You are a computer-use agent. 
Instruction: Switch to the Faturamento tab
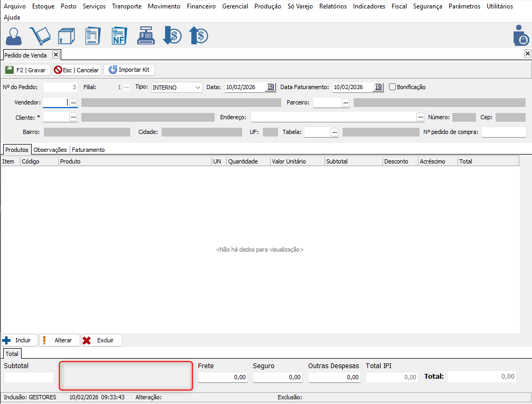pos(88,150)
